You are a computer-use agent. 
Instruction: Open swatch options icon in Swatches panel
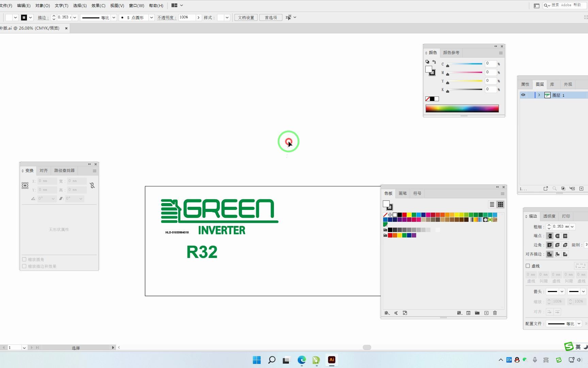point(469,313)
